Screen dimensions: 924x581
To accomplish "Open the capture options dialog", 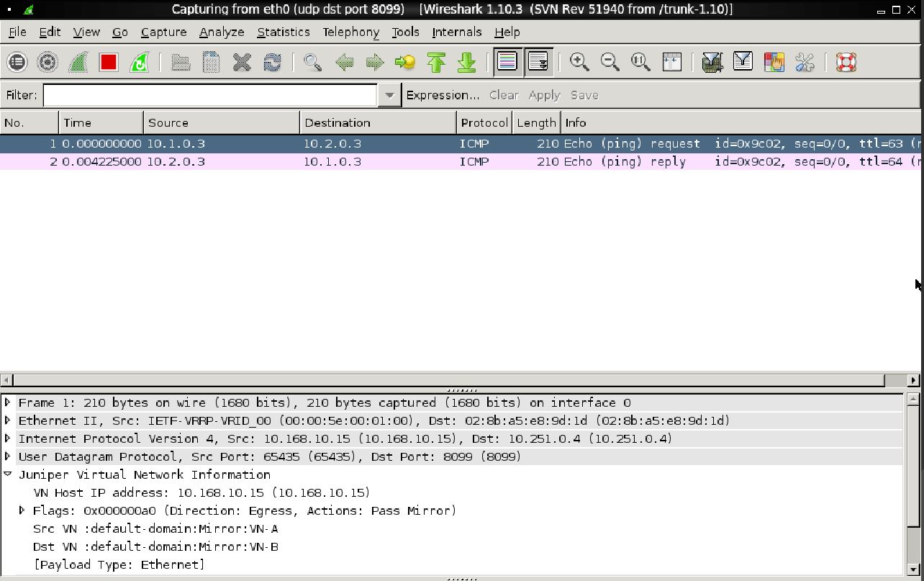I will click(47, 62).
